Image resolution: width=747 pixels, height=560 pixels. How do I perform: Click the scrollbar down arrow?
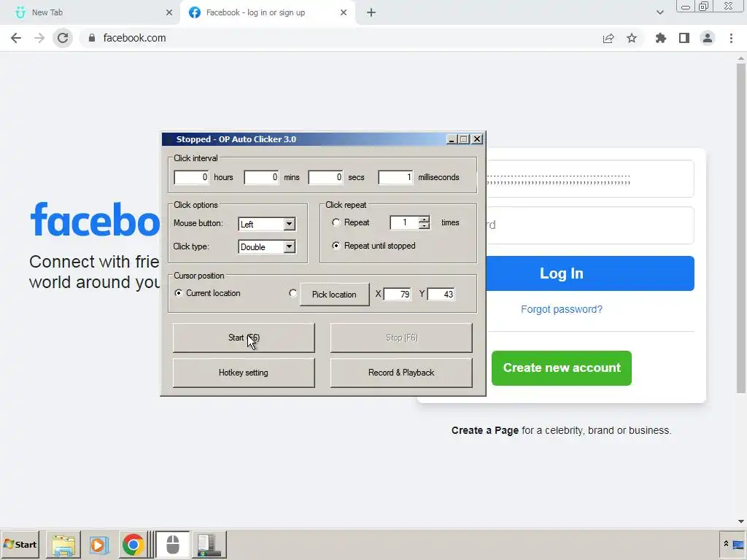click(741, 521)
